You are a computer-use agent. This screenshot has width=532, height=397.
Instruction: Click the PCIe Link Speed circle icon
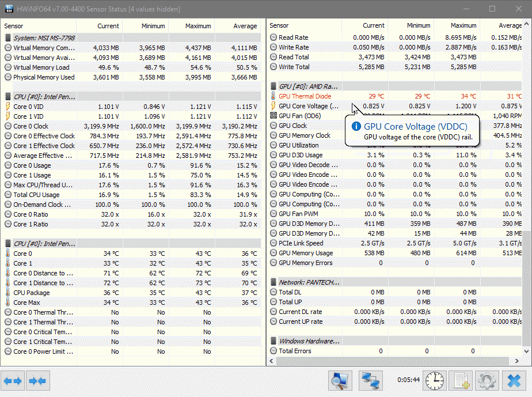pyautogui.click(x=273, y=243)
